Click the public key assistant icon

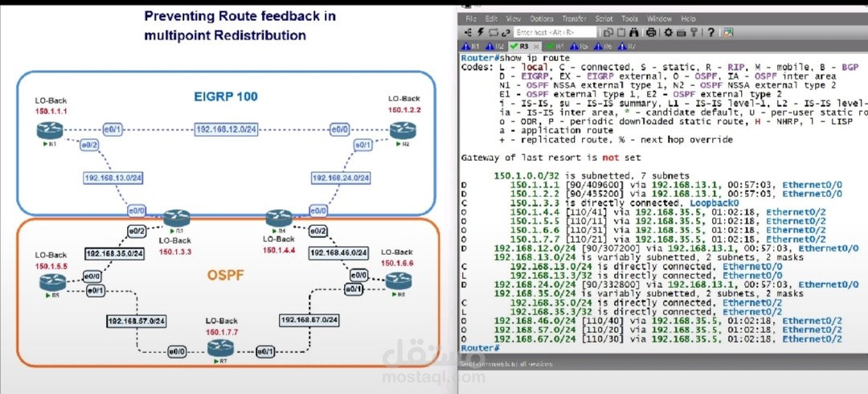(694, 33)
